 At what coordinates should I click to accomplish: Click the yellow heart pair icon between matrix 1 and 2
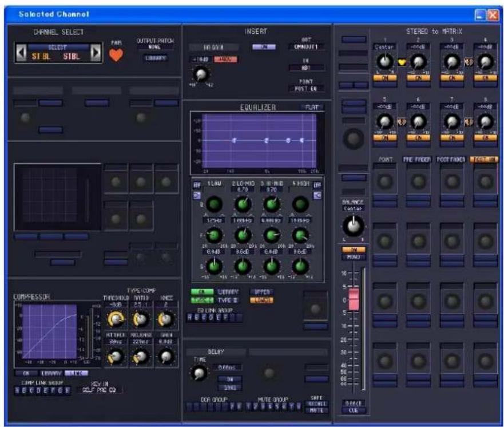pos(402,62)
